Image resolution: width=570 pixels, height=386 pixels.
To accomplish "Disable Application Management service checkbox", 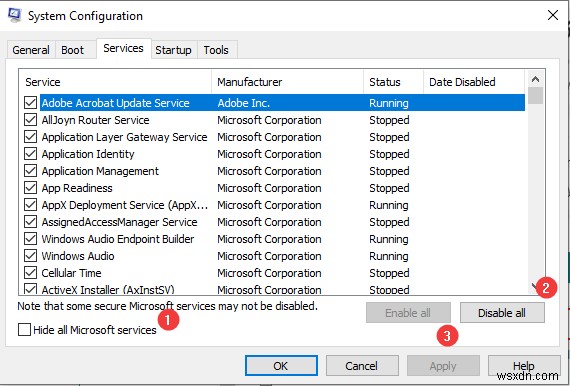I will [x=31, y=171].
